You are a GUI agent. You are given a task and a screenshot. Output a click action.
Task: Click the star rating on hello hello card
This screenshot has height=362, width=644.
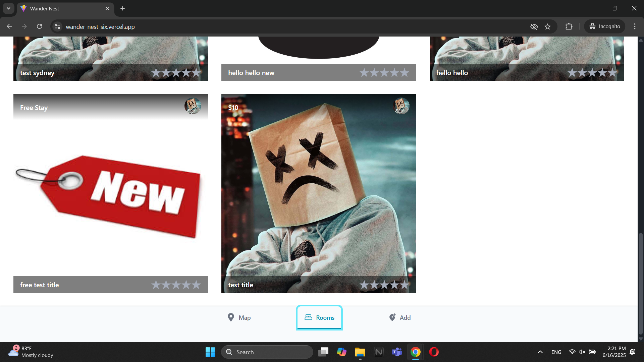592,73
